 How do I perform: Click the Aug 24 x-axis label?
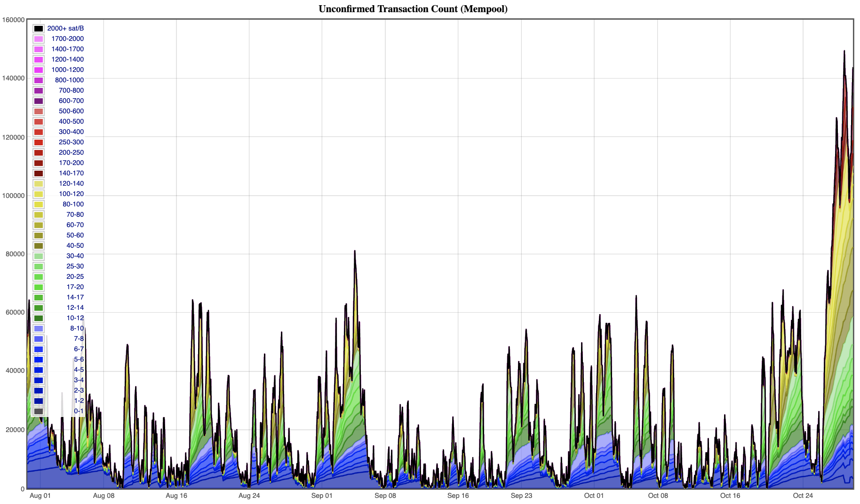[x=249, y=496]
